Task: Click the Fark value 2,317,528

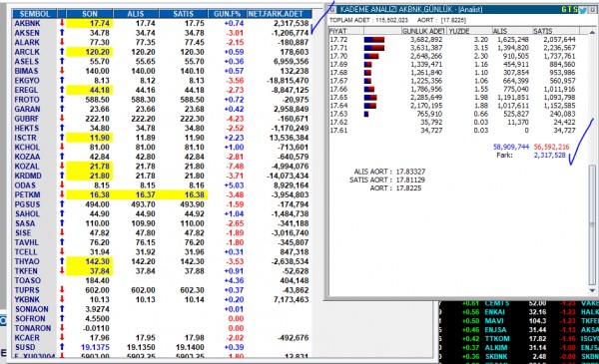Action: click(x=550, y=155)
